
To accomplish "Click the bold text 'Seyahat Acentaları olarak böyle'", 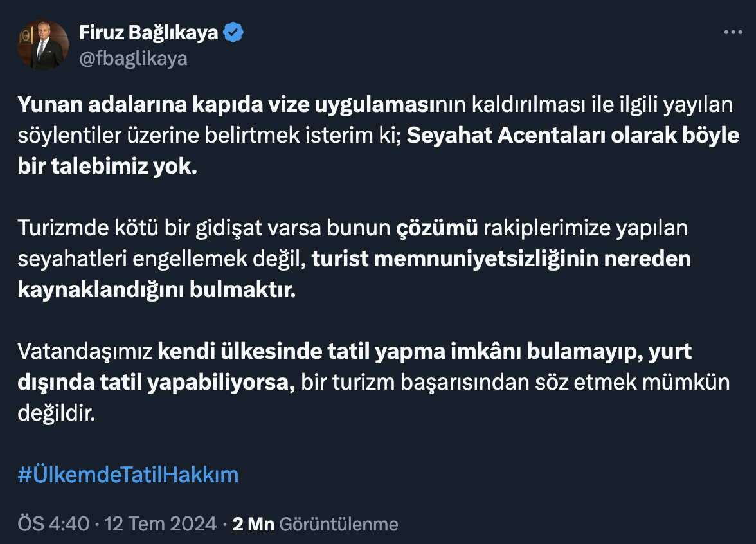I will pos(573,136).
